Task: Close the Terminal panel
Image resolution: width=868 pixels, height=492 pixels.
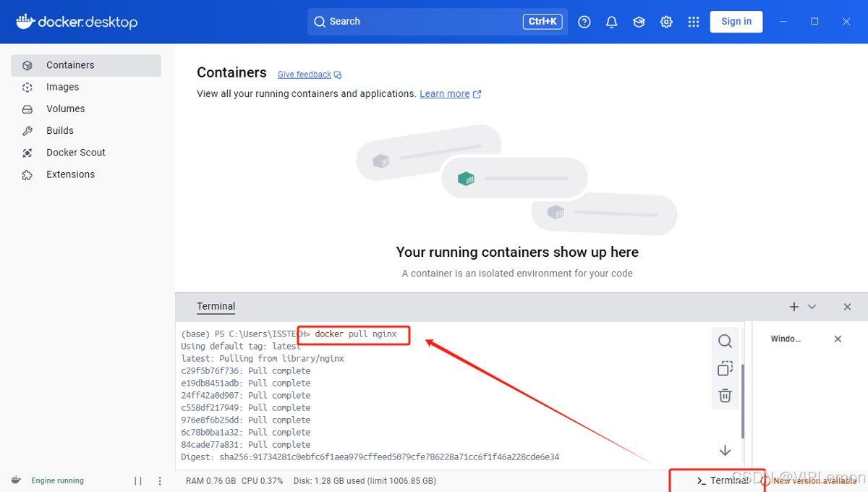Action: pos(848,307)
